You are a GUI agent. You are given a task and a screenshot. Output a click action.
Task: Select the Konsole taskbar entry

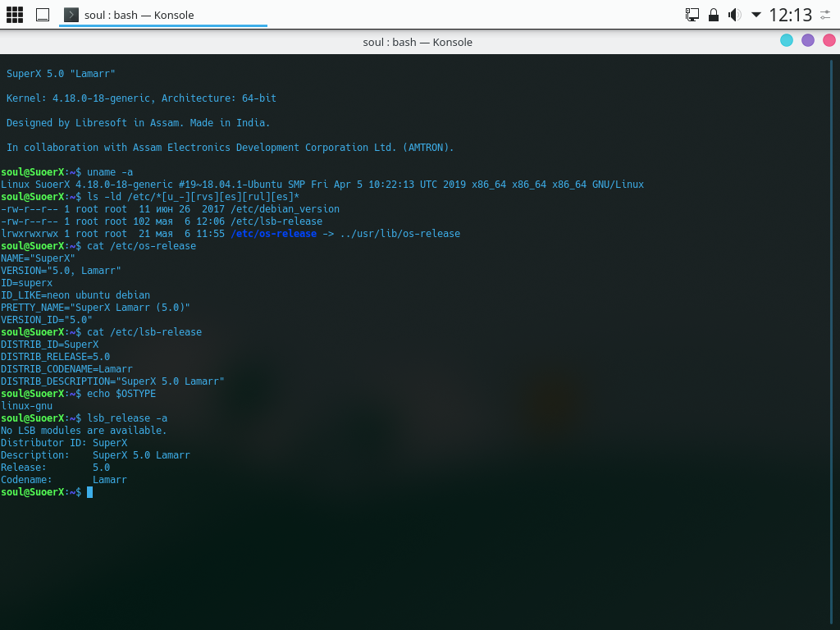click(x=163, y=15)
